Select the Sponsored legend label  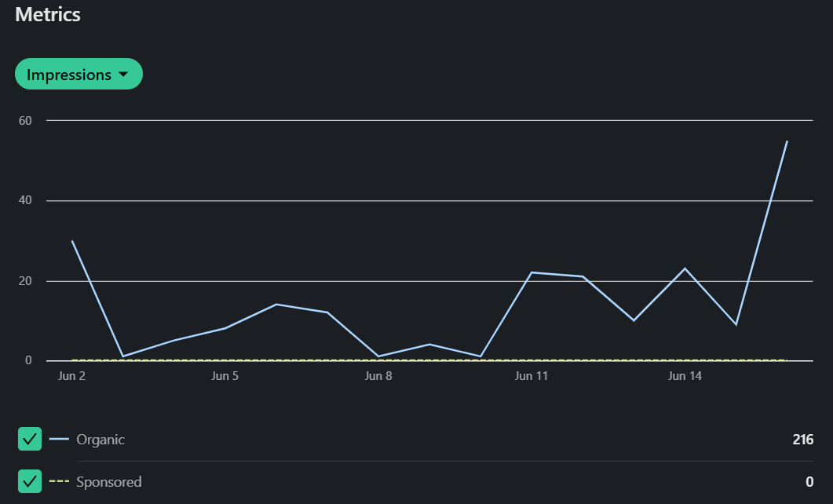[x=108, y=481]
